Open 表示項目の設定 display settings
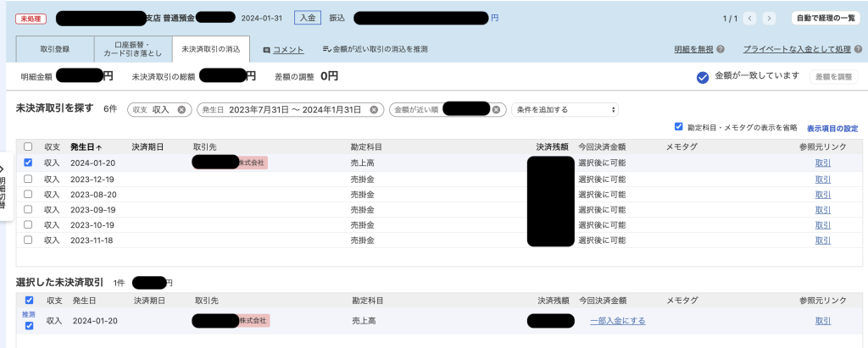The width and height of the screenshot is (868, 348). coord(832,128)
